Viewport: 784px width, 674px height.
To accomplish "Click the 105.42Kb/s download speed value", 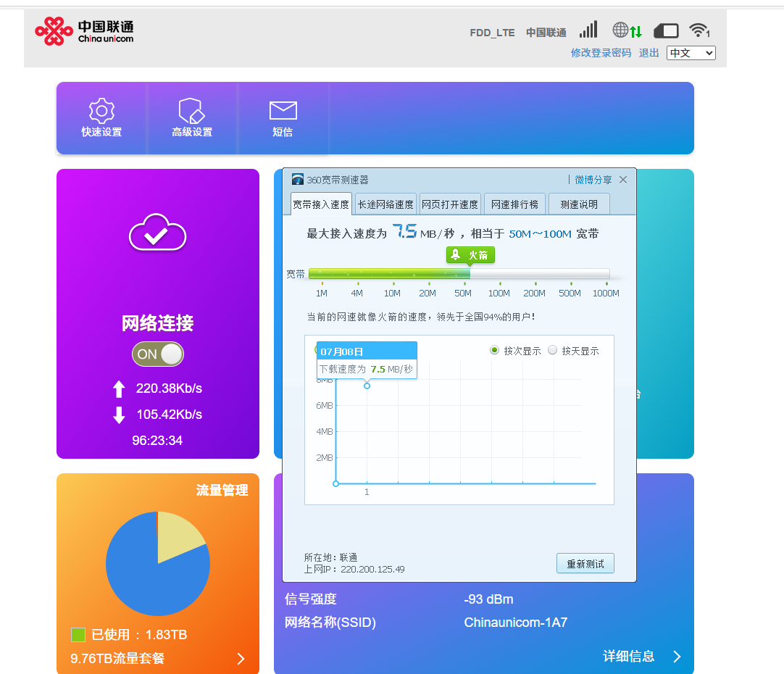I will (170, 415).
